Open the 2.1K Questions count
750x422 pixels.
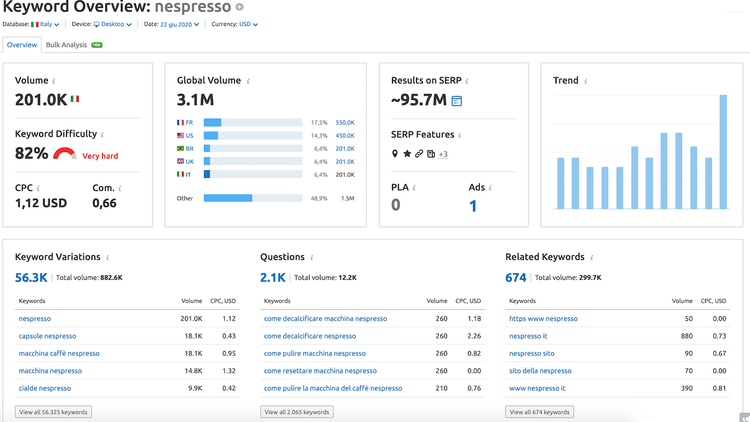pos(273,278)
